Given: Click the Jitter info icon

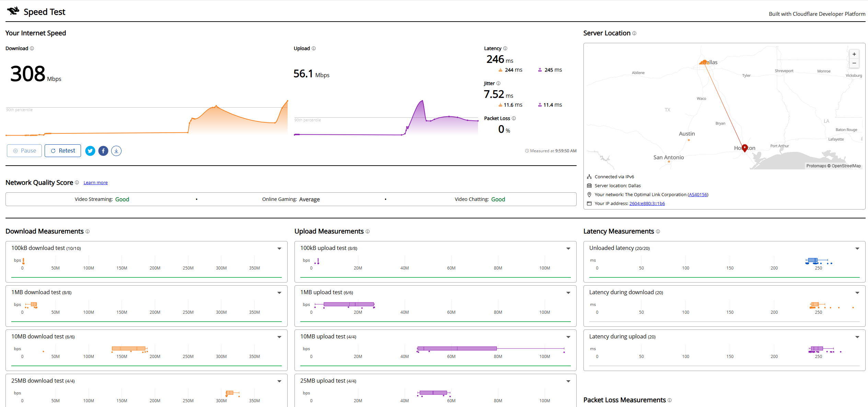Looking at the screenshot, I should pos(498,83).
